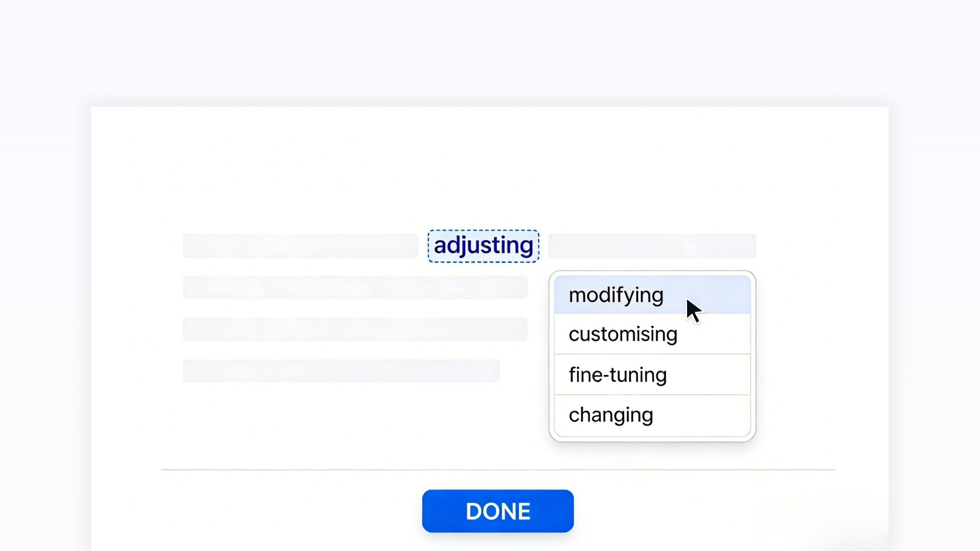Pick the "fine-tuning" replacement option

tap(617, 375)
